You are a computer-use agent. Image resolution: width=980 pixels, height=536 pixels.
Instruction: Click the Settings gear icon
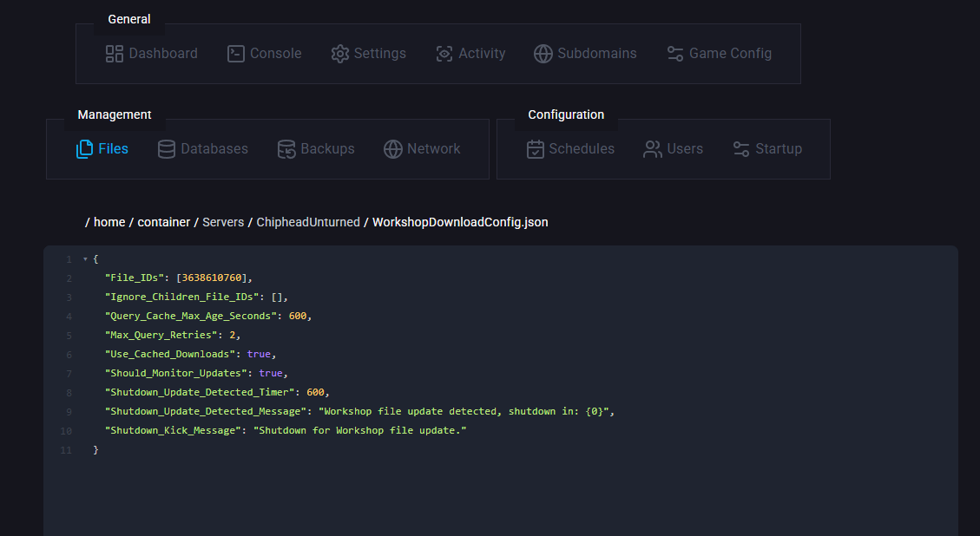(339, 54)
